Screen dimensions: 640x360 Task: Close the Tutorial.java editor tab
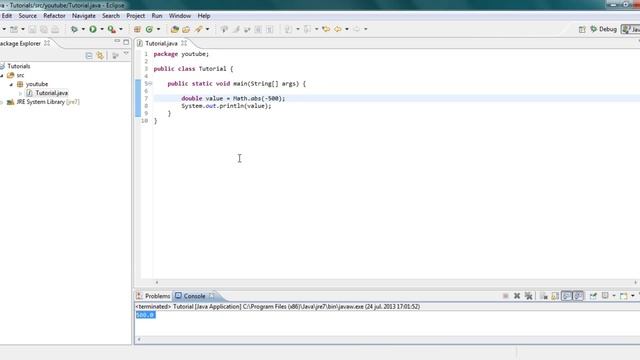coord(184,43)
